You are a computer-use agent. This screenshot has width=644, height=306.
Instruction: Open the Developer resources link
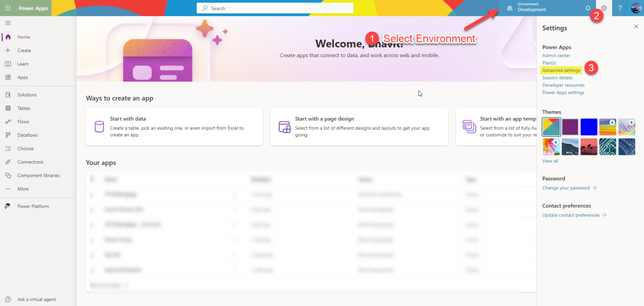click(x=563, y=85)
